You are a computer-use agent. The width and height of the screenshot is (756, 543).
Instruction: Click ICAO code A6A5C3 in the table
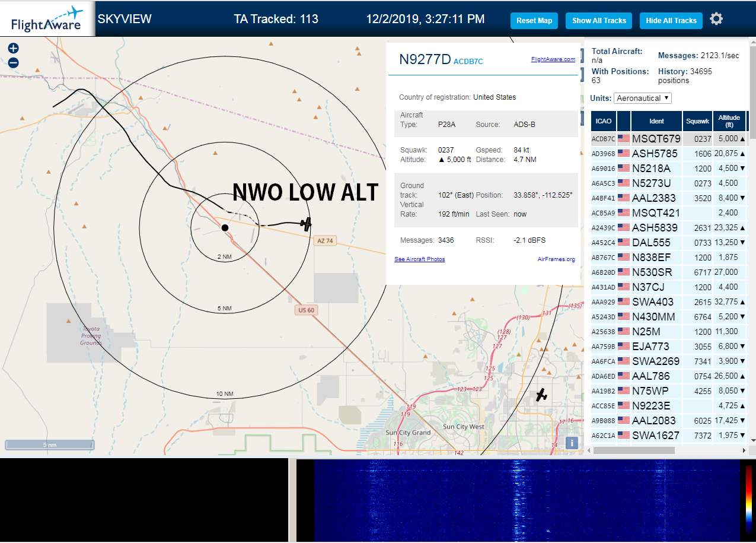(604, 183)
